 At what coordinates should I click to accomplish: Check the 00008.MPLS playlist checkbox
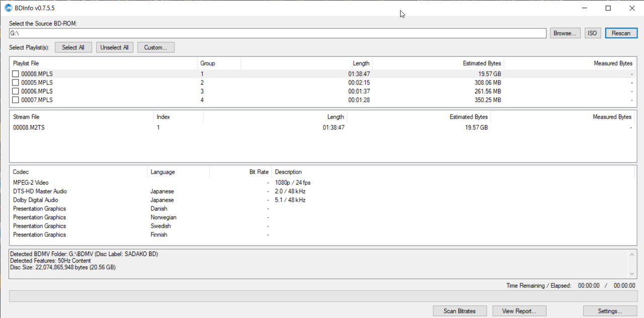(x=16, y=74)
